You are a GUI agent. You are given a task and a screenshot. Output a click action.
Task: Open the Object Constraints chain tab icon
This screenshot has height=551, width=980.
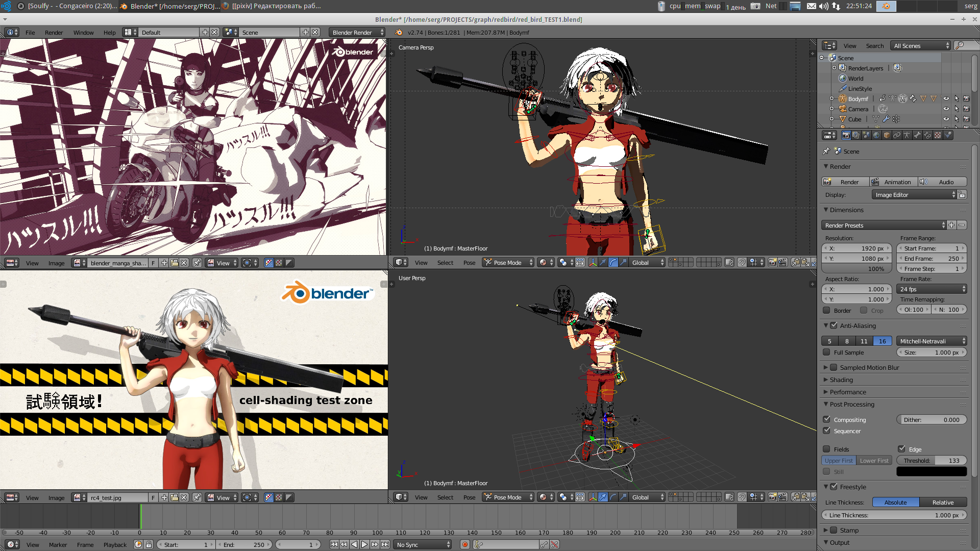[x=897, y=135]
